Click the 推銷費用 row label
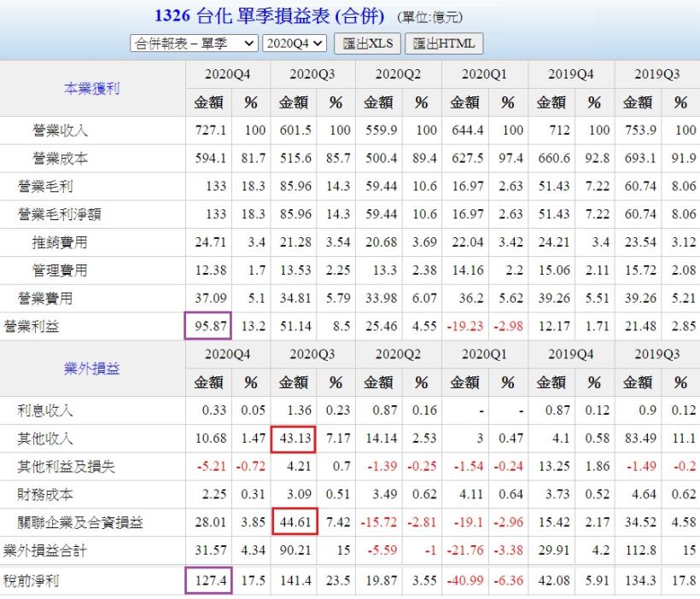 (x=60, y=242)
